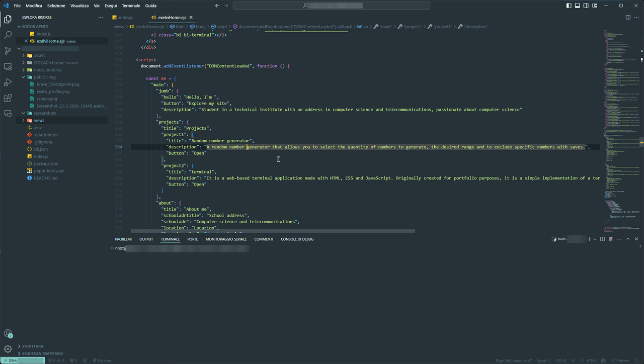Kill terminal with trash icon

coord(611,239)
